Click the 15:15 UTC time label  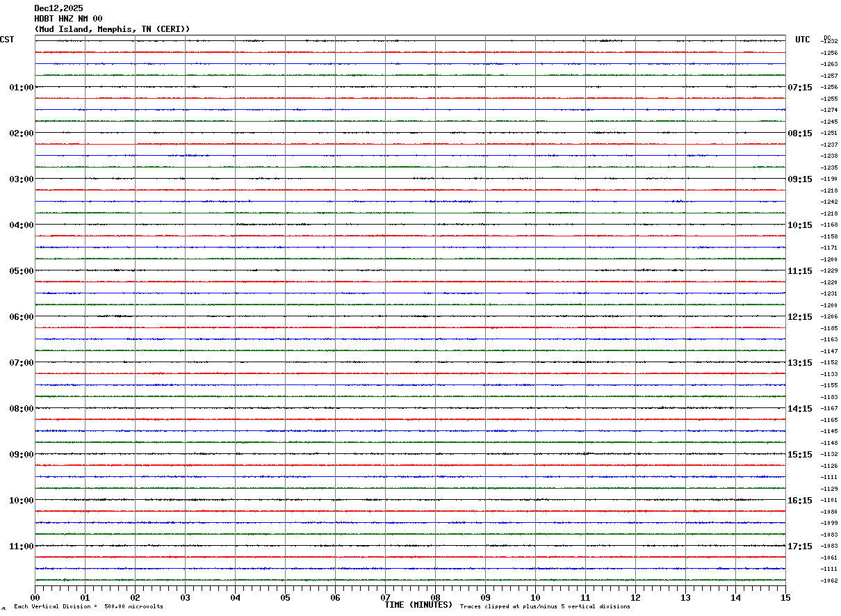[x=800, y=455]
